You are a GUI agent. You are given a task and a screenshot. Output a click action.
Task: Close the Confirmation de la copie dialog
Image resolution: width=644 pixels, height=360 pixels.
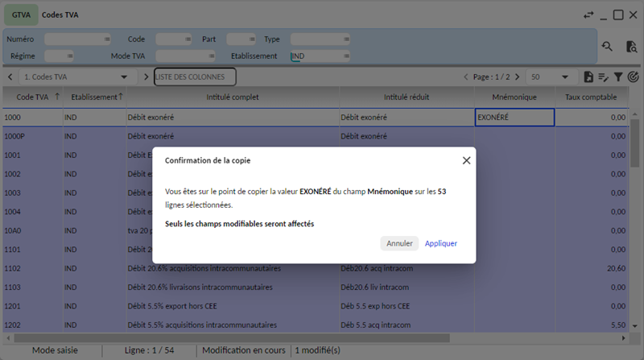(x=466, y=160)
